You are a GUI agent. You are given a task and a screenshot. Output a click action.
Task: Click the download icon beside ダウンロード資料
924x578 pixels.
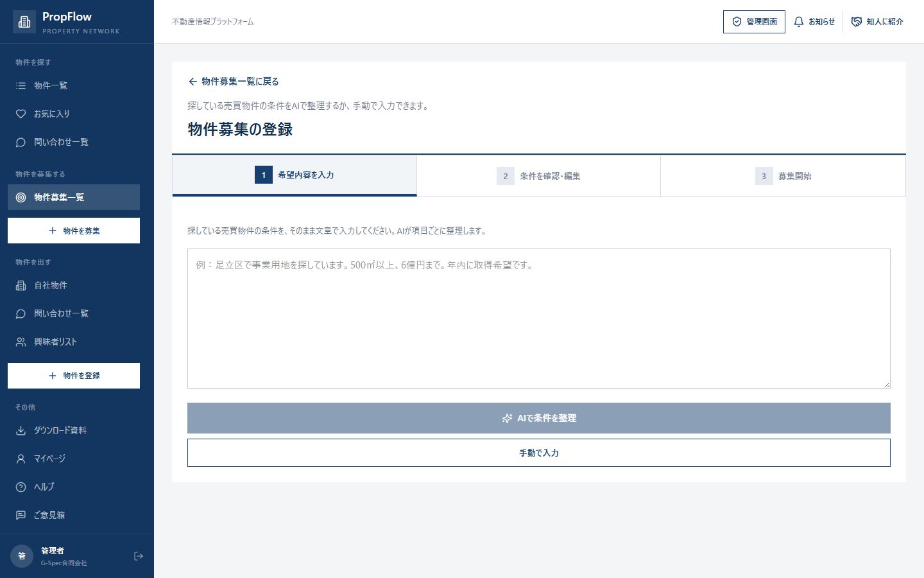[21, 430]
